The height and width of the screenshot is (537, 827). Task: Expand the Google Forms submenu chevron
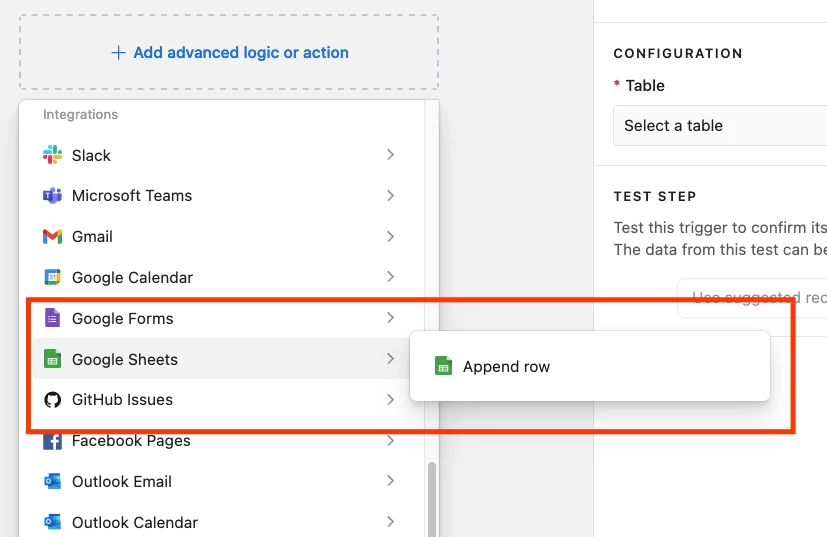pos(390,318)
